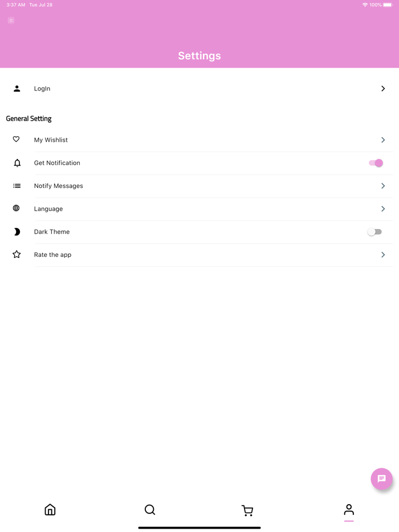Open the grid menu icon in header
Image resolution: width=399 pixels, height=532 pixels.
point(11,21)
